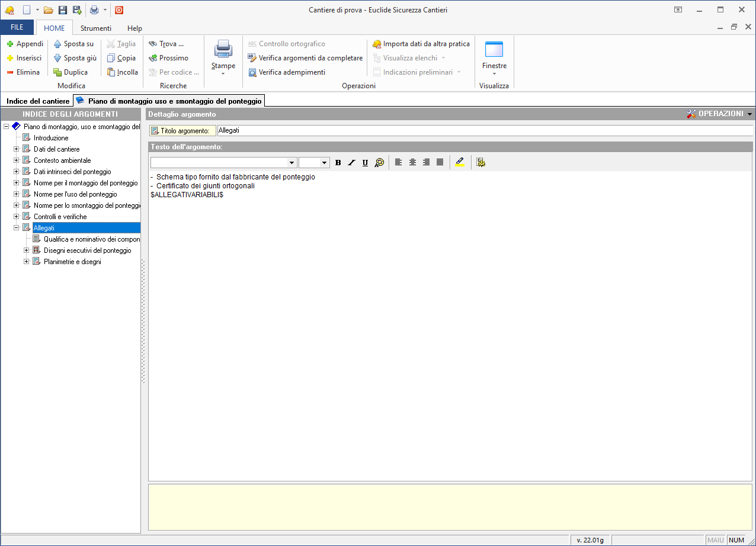
Task: Click the Appendi button
Action: (25, 44)
